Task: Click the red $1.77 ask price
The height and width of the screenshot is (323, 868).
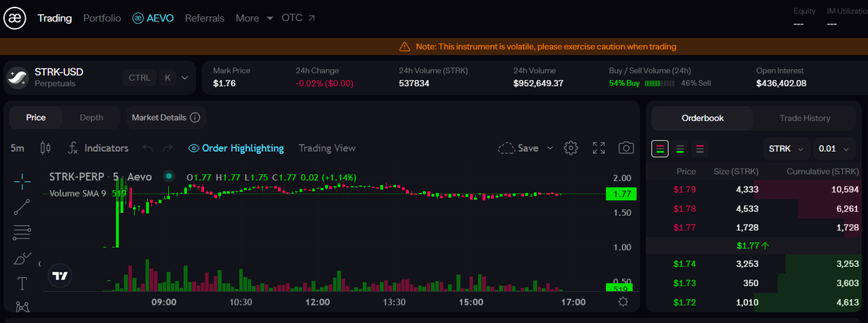Action: pos(685,227)
